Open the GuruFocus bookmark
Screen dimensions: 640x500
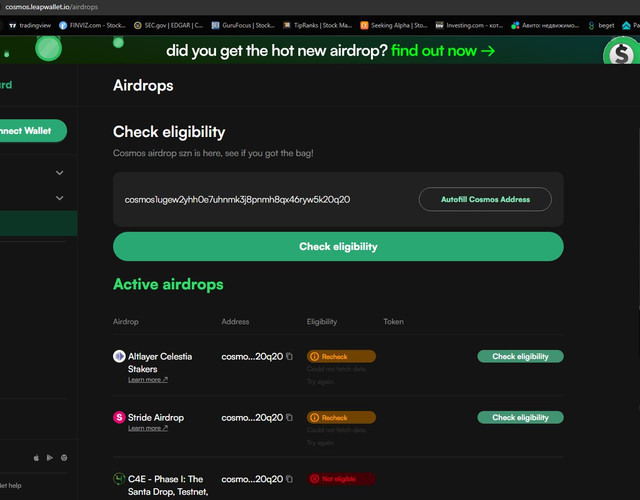coord(243,25)
